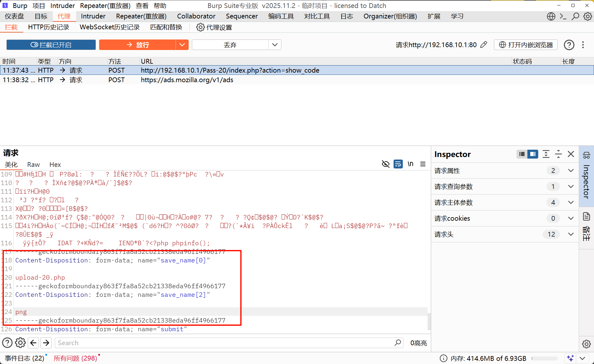This screenshot has height=364, width=594.
Task: Click the 丢弃 drop button
Action: pos(230,45)
